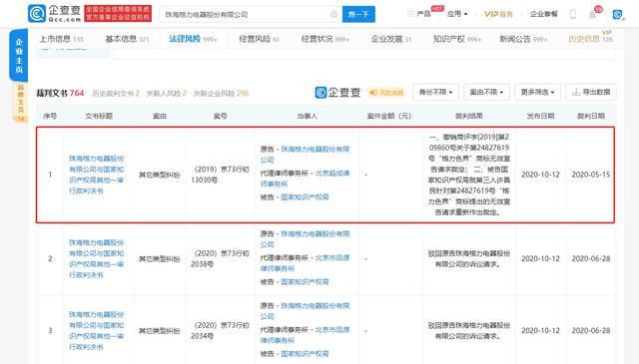Click the 企业主页 side tab
The image size is (639, 364).
pos(19,56)
